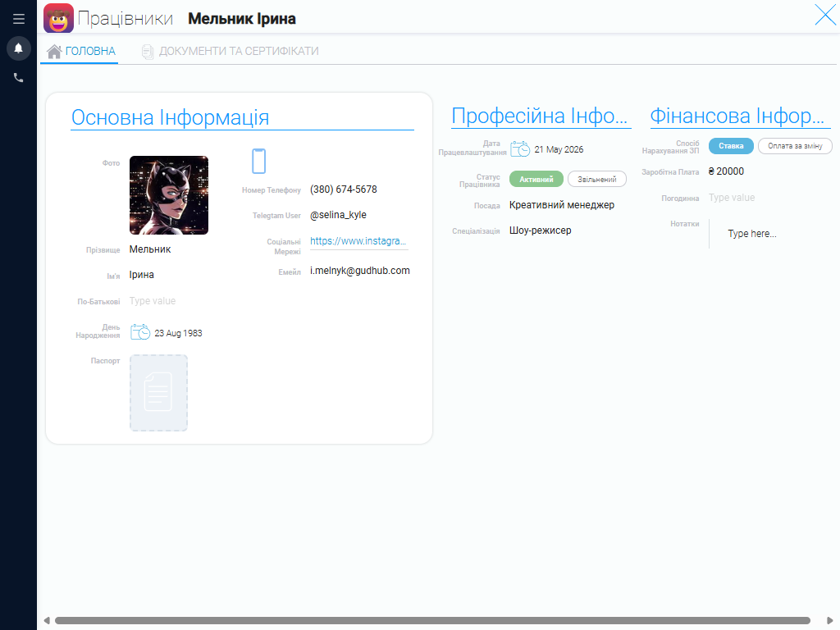The width and height of the screenshot is (840, 630).
Task: Open birthday calendar icon
Action: click(x=140, y=332)
